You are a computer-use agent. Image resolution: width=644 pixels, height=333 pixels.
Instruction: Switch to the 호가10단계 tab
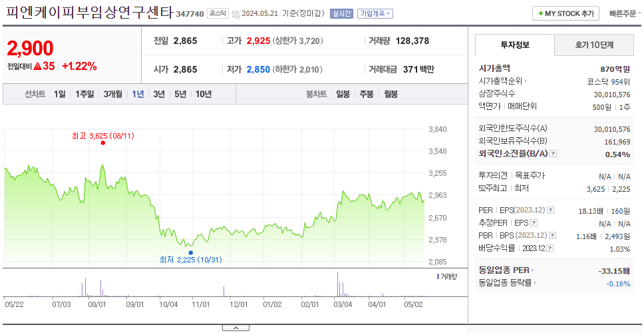click(x=594, y=45)
